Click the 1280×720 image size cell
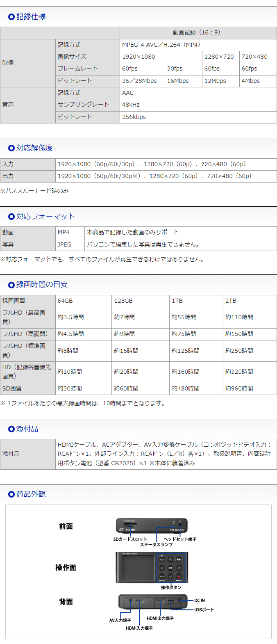The height and width of the screenshot is (644, 277). pos(220,57)
